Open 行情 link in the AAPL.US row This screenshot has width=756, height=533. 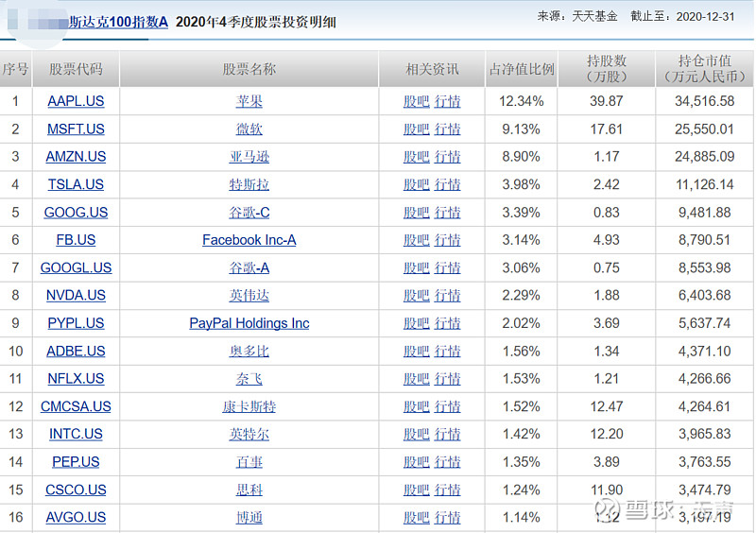447,101
